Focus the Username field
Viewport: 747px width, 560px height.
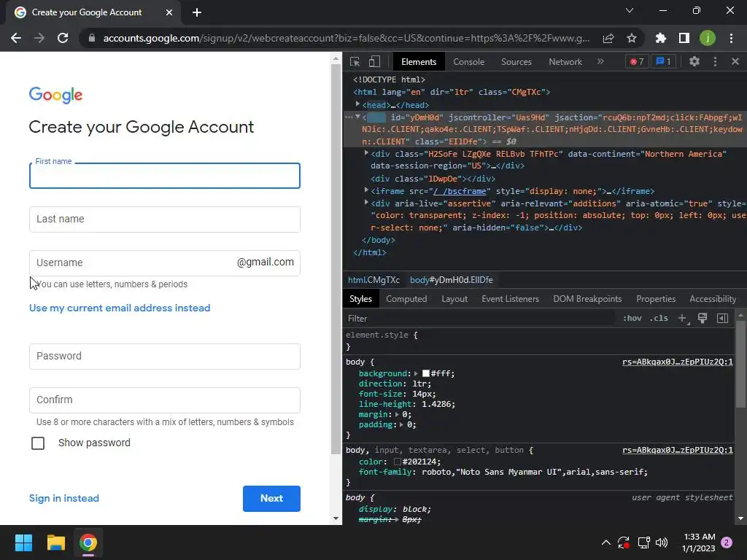[x=165, y=262]
